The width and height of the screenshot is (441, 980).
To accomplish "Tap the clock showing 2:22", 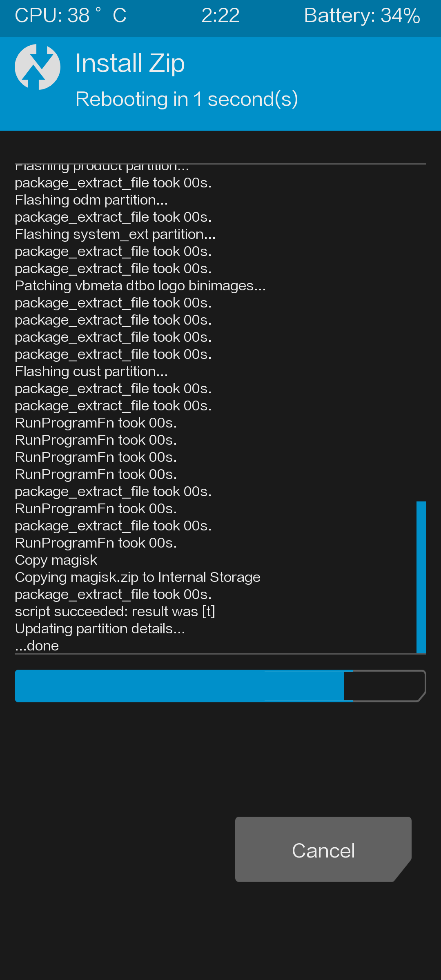I will click(220, 16).
